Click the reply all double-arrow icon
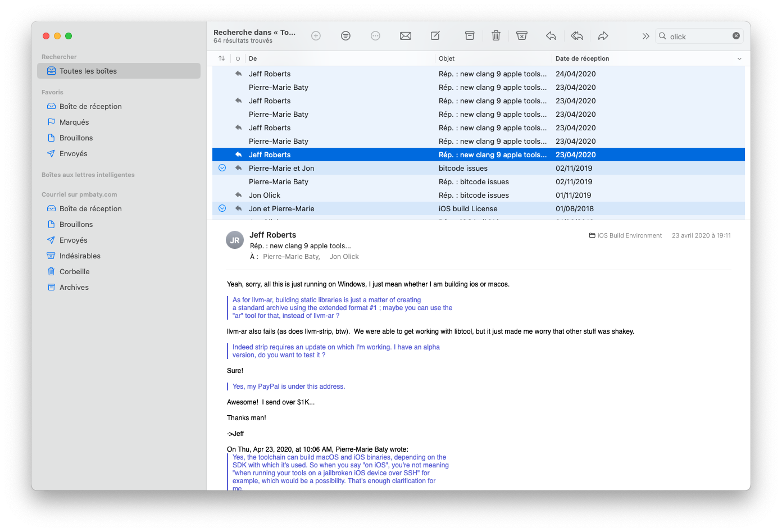Image resolution: width=782 pixels, height=532 pixels. click(x=577, y=36)
